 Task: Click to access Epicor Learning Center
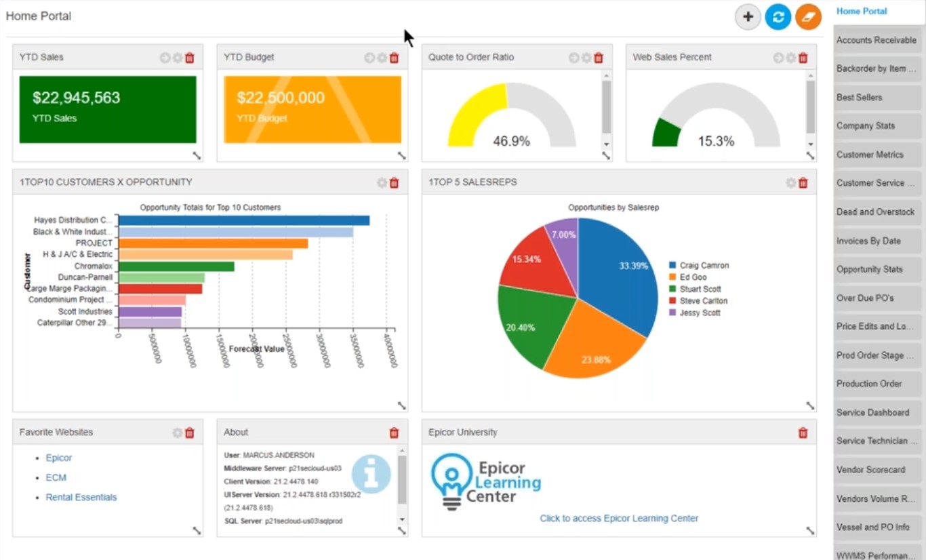619,519
